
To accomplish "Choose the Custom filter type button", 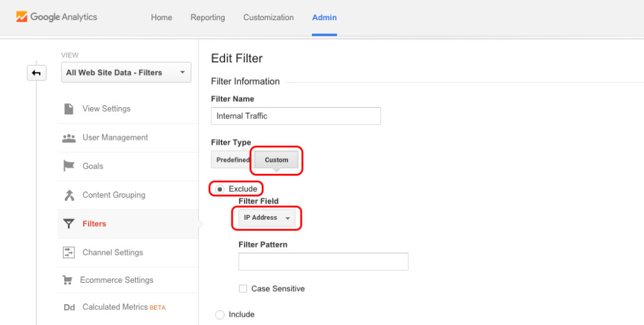I will click(x=276, y=160).
